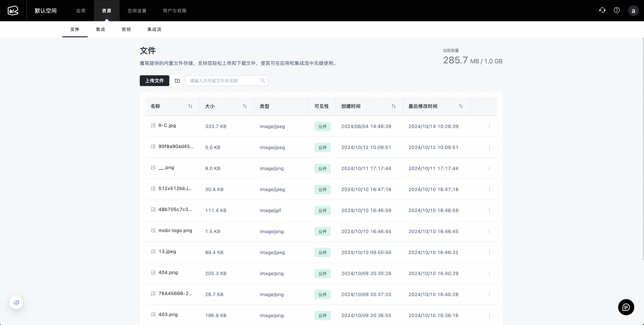The height and width of the screenshot is (325, 644).
Task: Open more options for 48b705c7c3 file
Action: click(489, 210)
